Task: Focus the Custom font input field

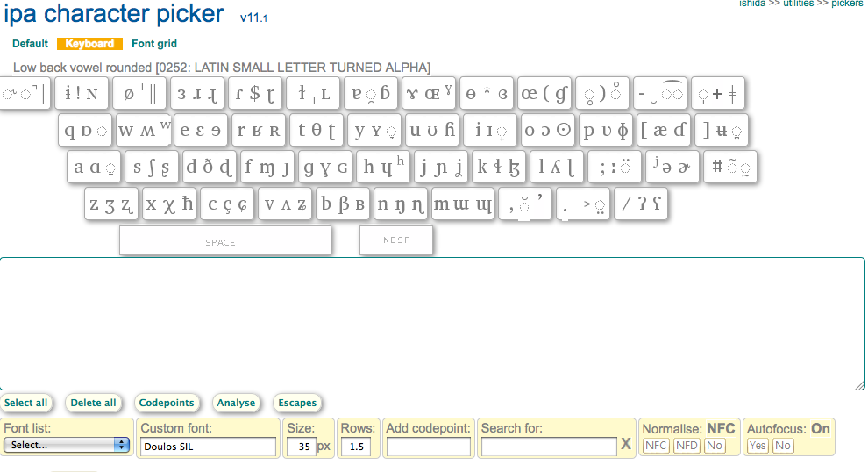Action: [208, 447]
